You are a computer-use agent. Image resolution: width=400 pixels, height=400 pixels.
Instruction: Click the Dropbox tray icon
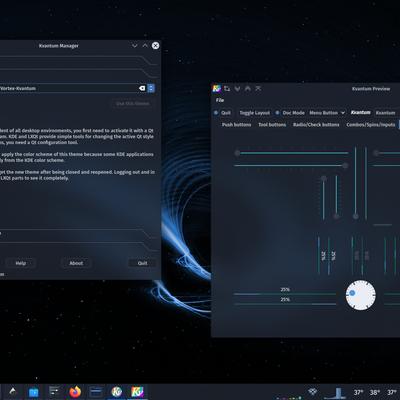(x=312, y=391)
